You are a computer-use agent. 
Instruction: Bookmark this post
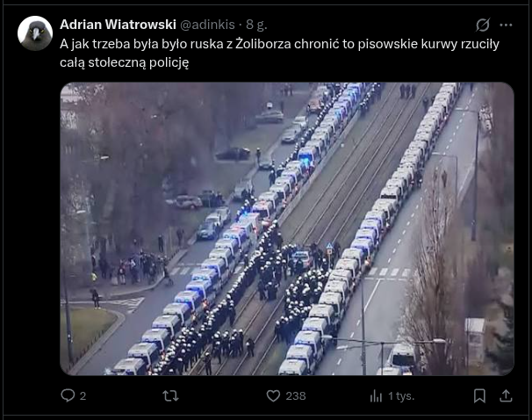(479, 396)
